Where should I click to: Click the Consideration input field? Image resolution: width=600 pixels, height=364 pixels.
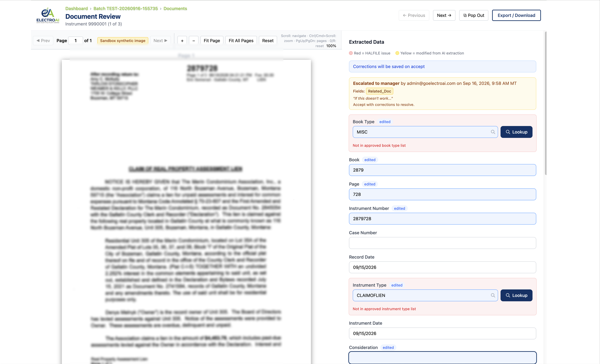click(442, 358)
